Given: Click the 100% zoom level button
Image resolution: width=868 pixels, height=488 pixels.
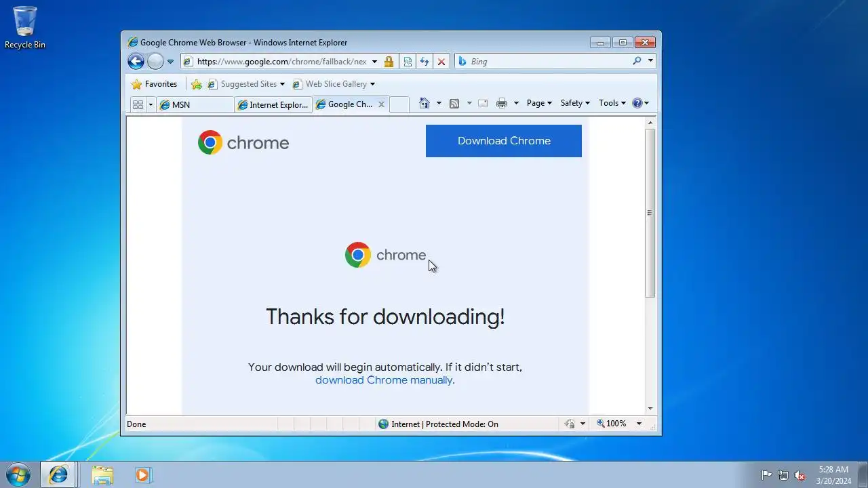Looking at the screenshot, I should tap(612, 424).
